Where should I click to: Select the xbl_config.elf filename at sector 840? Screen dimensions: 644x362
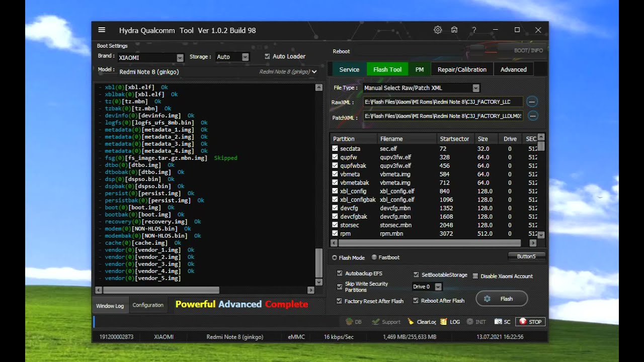[397, 191]
